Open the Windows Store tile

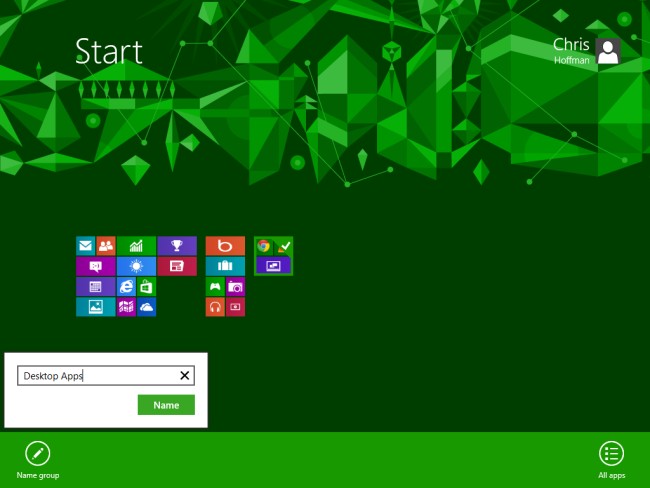[147, 286]
